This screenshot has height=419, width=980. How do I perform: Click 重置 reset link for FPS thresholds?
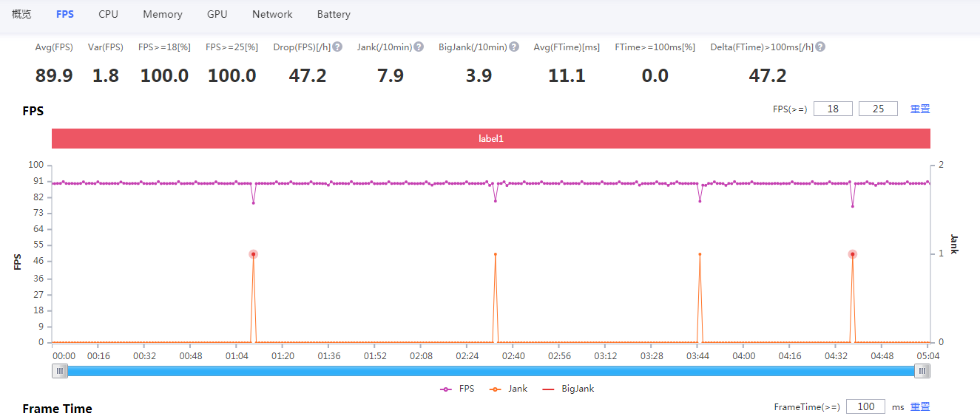click(x=920, y=109)
